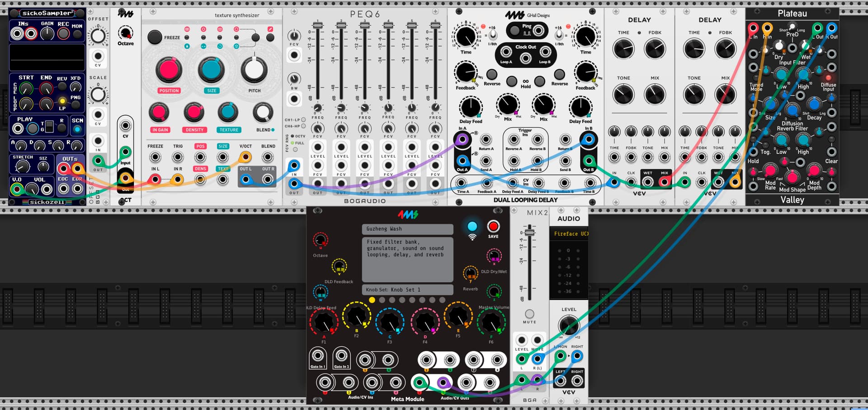Viewport: 868px width, 410px height.
Task: Click the left Hold button on Dual Looping Delay
Action: tap(512, 81)
